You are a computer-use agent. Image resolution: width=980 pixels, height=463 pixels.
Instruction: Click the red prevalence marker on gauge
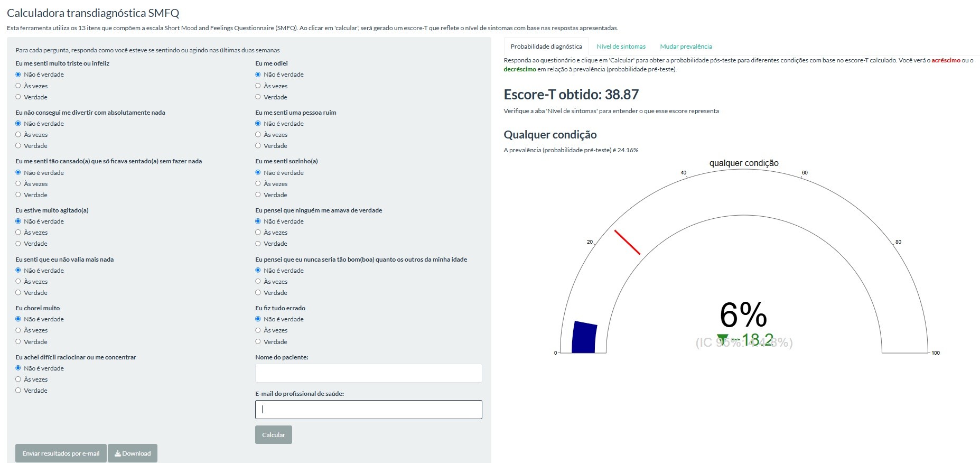(627, 242)
